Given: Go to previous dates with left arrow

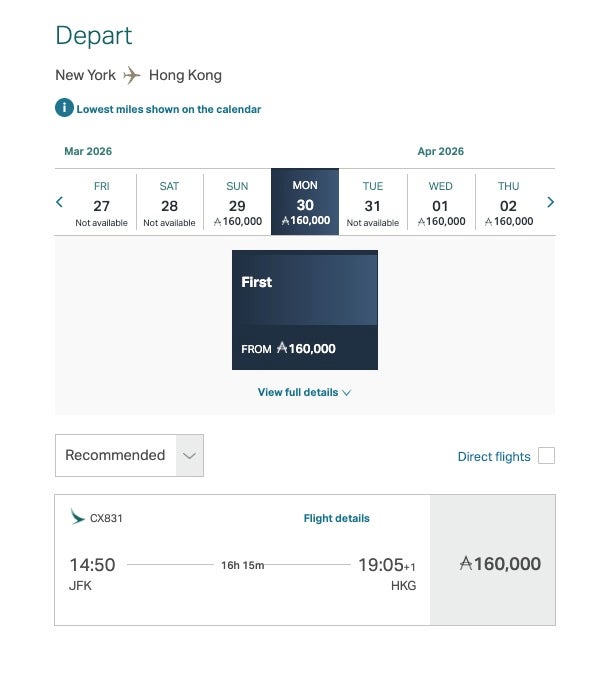Looking at the screenshot, I should (x=59, y=202).
